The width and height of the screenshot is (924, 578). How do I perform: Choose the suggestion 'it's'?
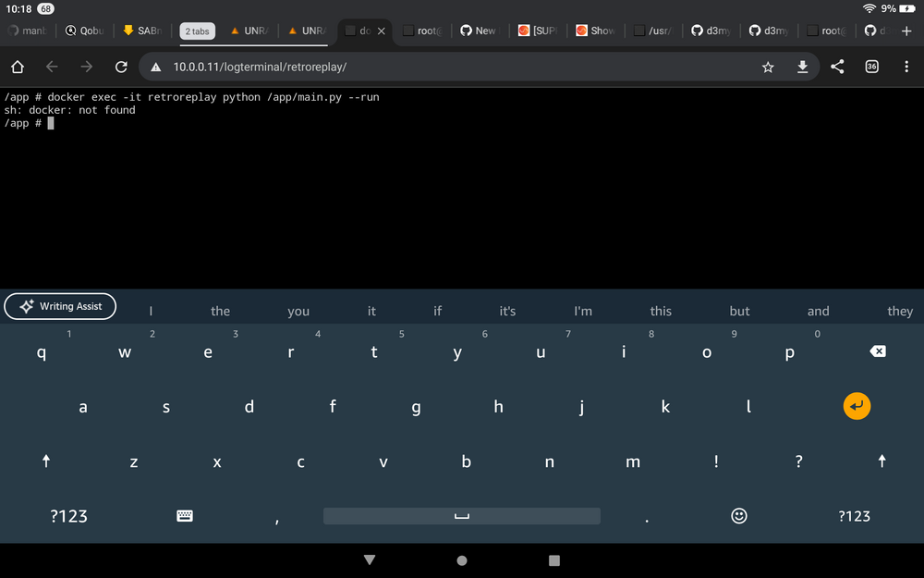pyautogui.click(x=507, y=311)
